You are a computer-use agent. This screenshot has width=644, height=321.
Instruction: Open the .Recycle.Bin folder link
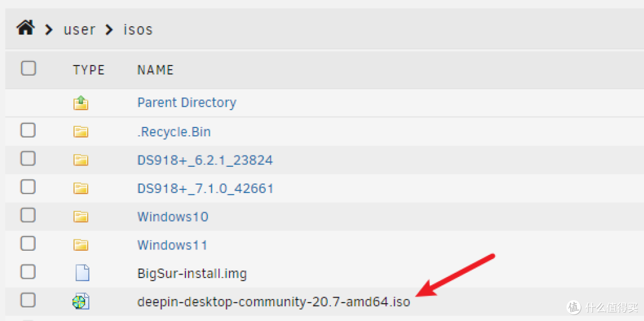[x=174, y=132]
